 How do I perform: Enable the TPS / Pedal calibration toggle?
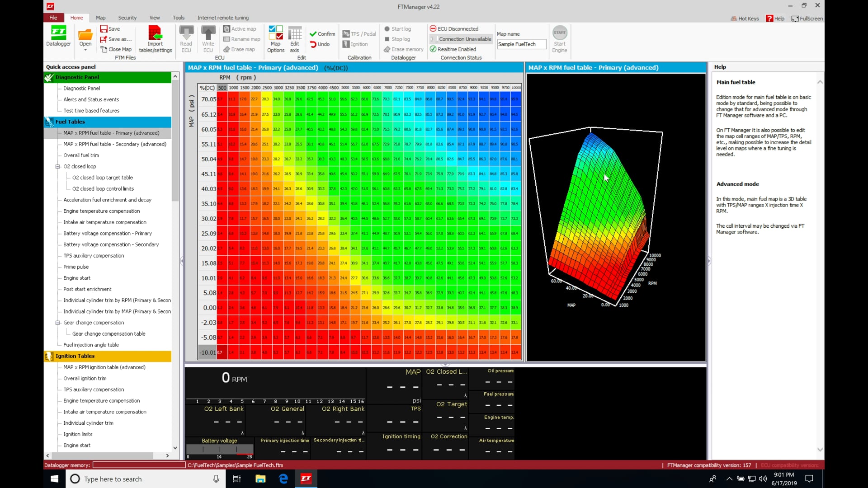(346, 33)
